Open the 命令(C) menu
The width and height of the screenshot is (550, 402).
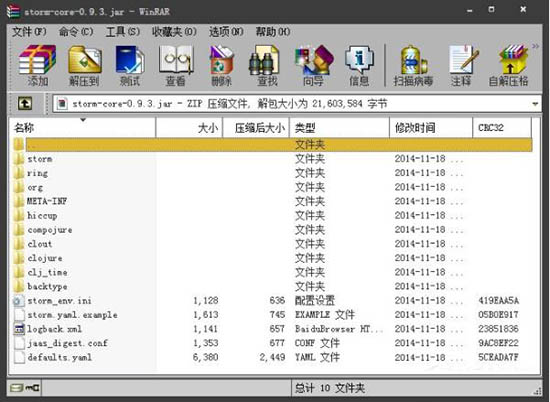click(x=76, y=32)
